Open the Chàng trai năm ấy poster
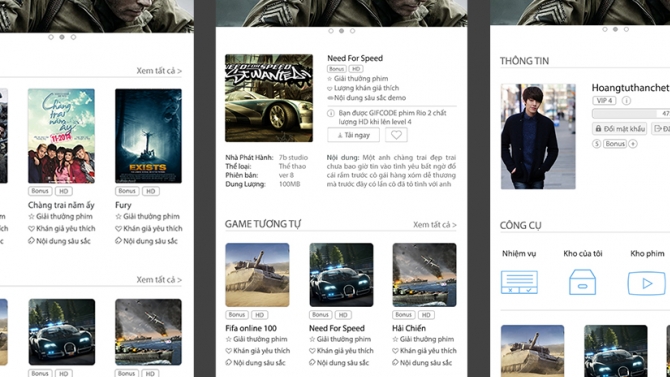 [x=61, y=136]
